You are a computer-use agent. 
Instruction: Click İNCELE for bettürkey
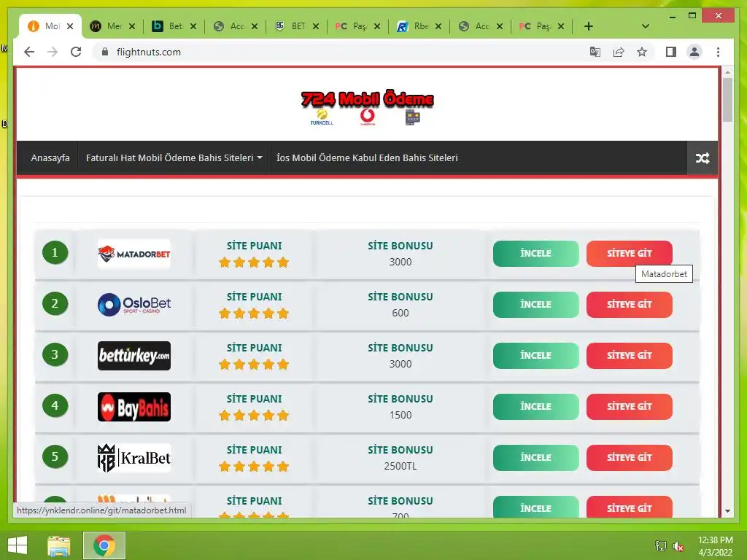(536, 355)
